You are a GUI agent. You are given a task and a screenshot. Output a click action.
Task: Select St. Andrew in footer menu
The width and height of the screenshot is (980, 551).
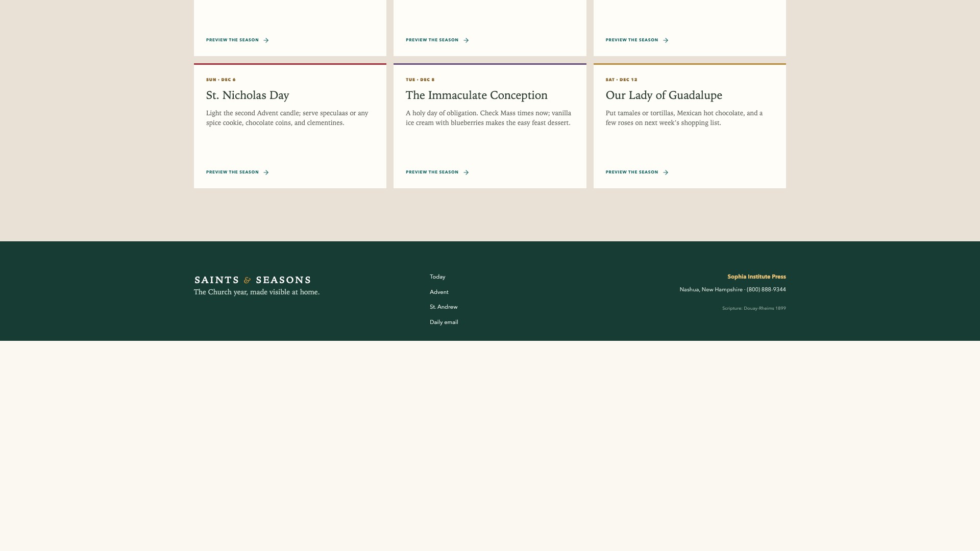(x=444, y=307)
